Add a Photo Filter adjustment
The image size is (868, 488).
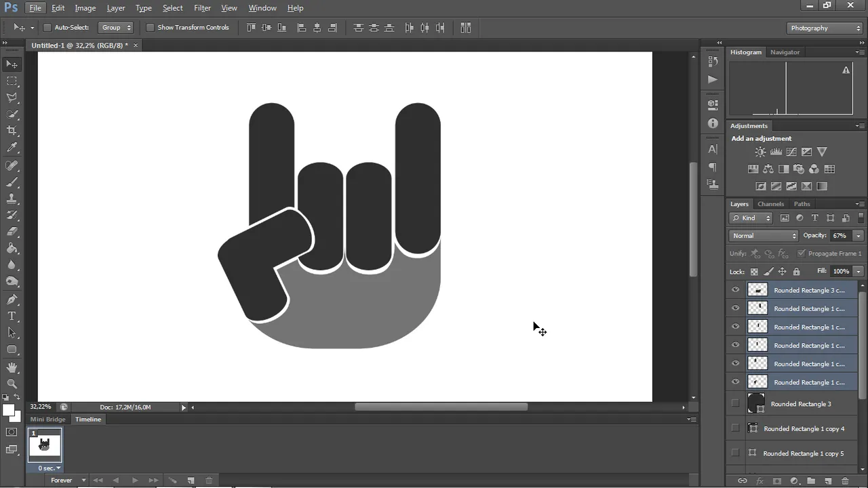point(799,169)
